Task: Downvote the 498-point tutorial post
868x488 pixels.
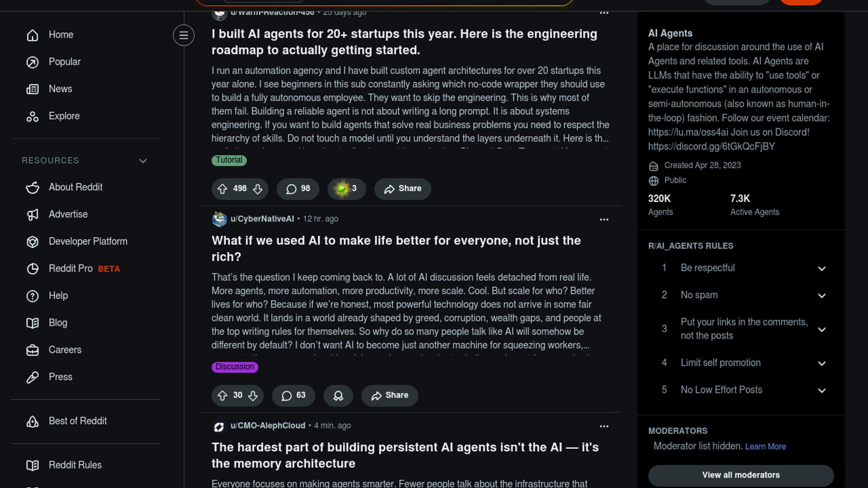Action: click(258, 189)
